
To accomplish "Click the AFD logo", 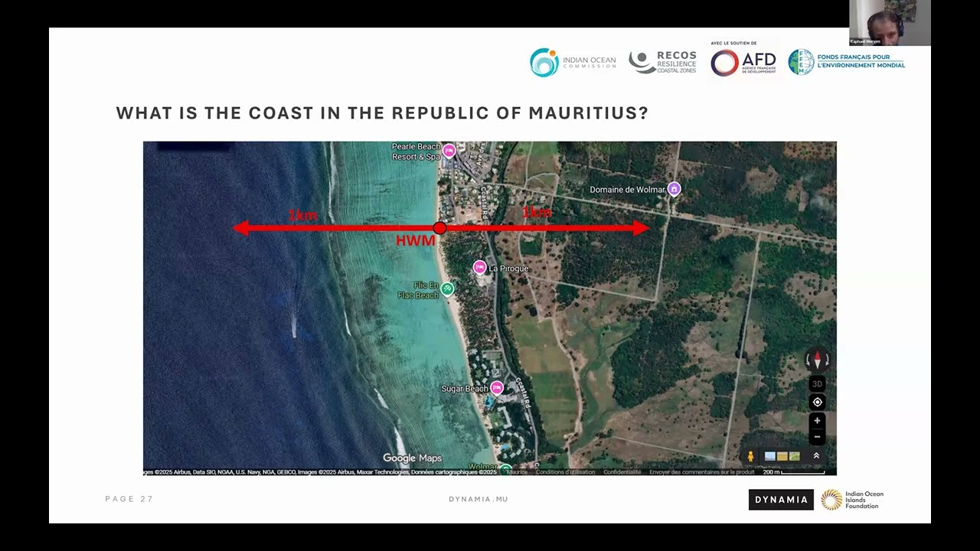I will (x=743, y=61).
